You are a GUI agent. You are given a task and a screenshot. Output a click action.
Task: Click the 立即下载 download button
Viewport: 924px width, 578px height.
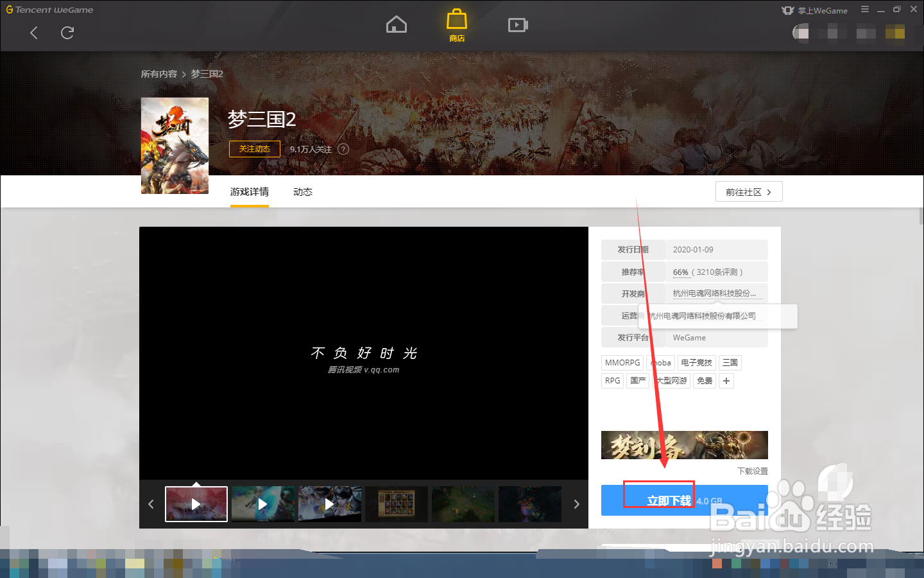[x=684, y=500]
